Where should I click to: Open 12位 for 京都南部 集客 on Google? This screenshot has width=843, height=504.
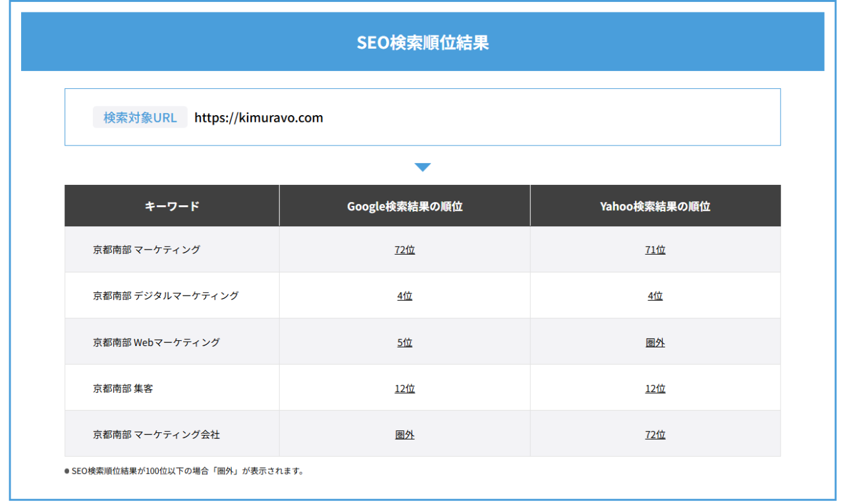404,388
